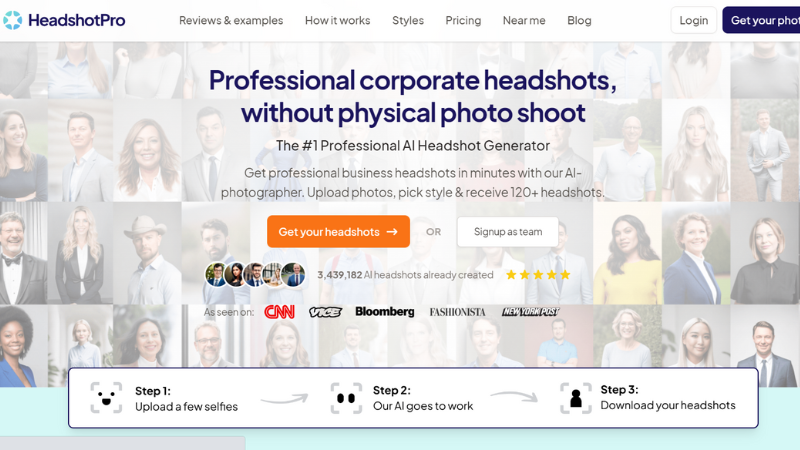Click the Step 2 face scan icon
This screenshot has height=450, width=800.
coord(346,398)
